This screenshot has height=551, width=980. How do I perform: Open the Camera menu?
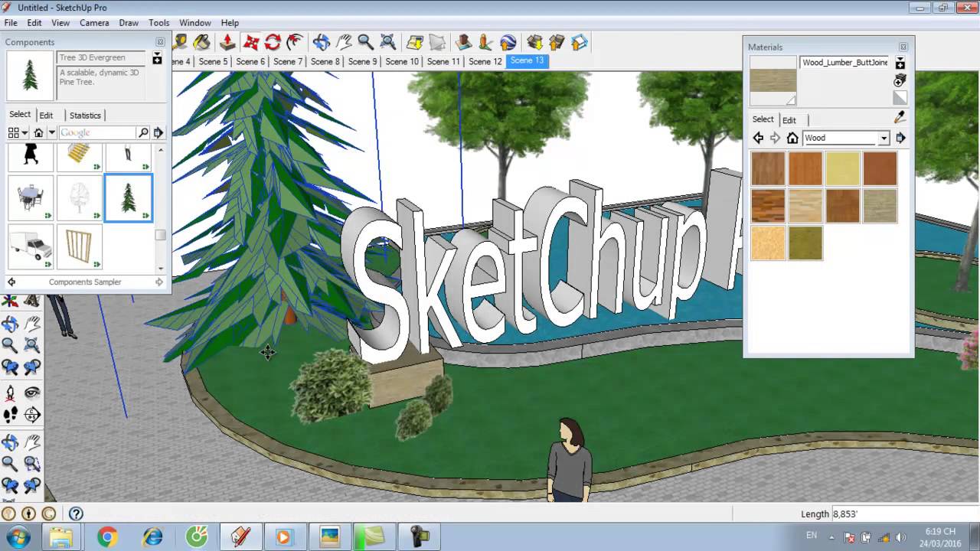pyautogui.click(x=94, y=23)
